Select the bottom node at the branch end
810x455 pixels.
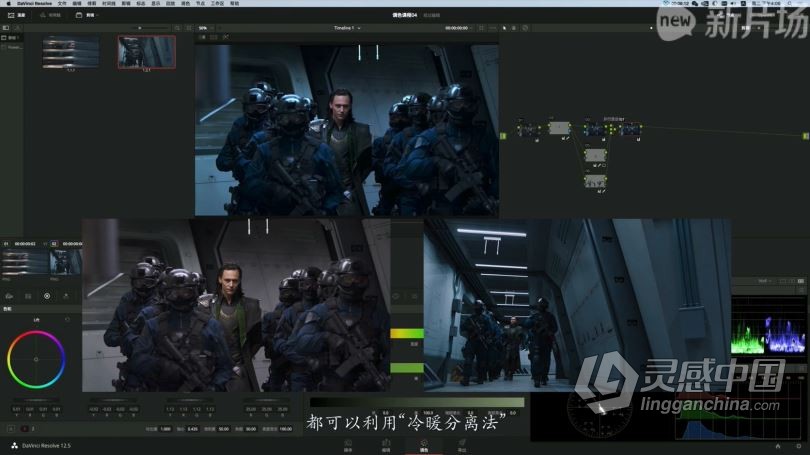595,181
